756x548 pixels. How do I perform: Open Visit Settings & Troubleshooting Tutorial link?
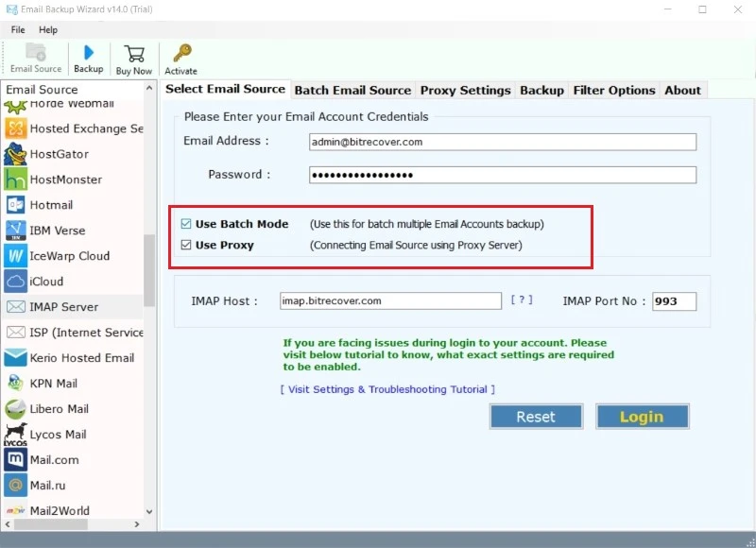pyautogui.click(x=387, y=389)
